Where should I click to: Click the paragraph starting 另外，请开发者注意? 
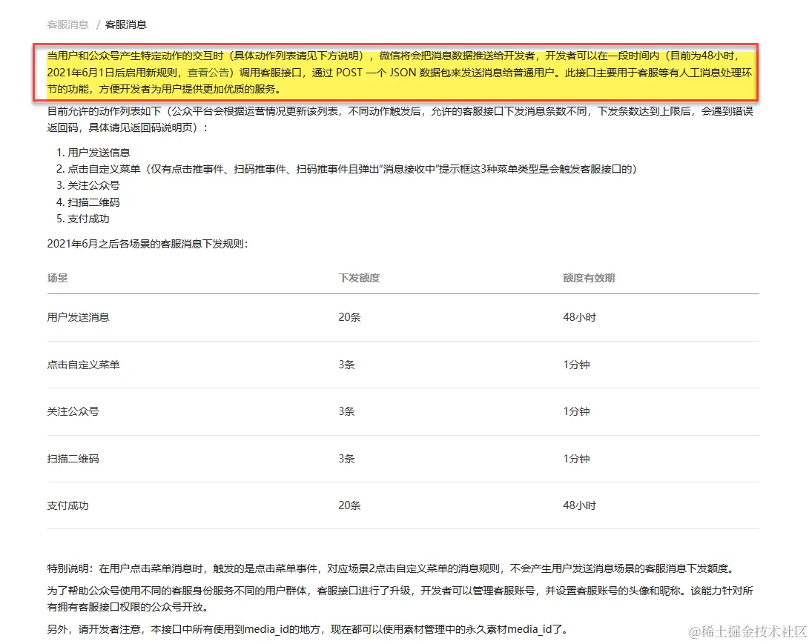[309, 629]
